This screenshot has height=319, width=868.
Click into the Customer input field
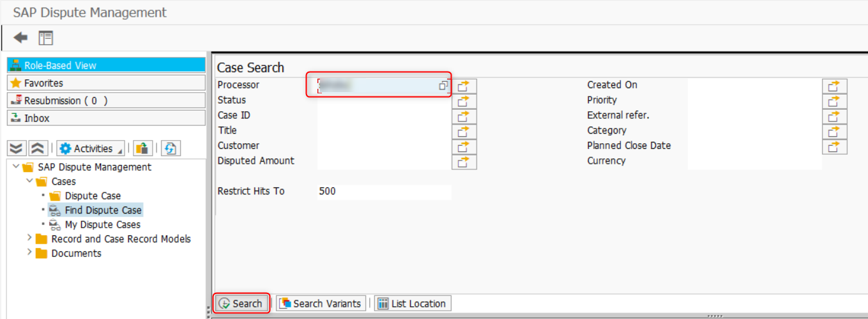pos(384,146)
